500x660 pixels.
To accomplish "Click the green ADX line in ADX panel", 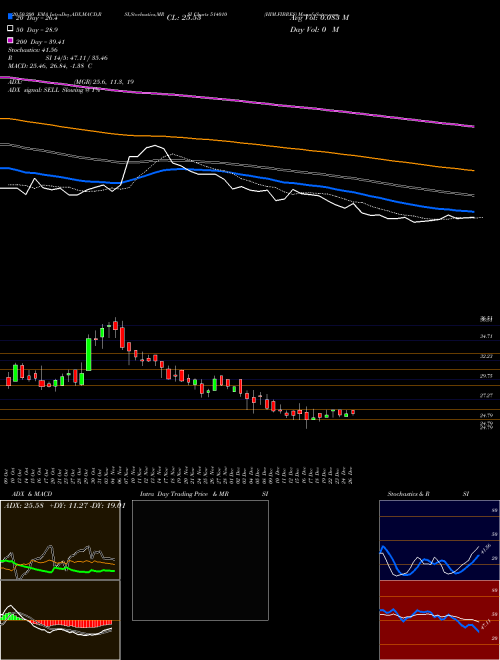I will (59, 567).
